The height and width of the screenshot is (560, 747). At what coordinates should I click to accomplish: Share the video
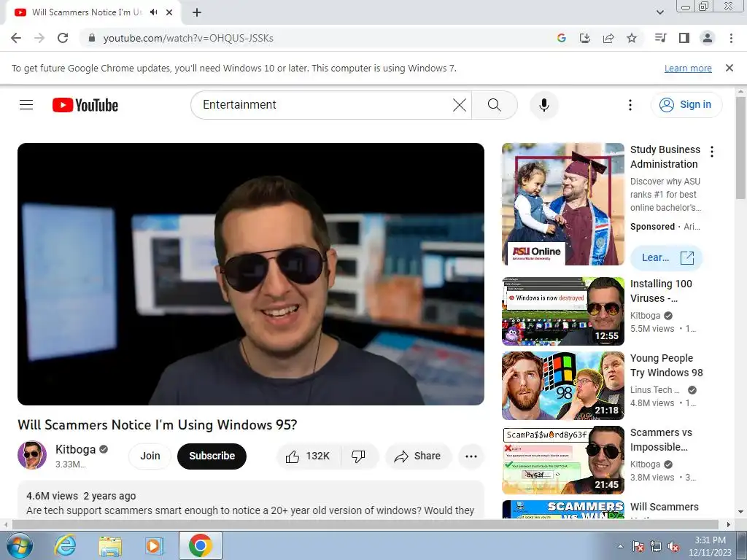(x=418, y=456)
